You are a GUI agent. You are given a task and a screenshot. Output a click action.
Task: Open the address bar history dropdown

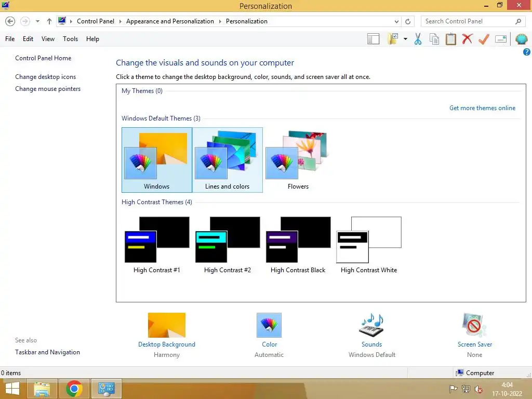pyautogui.click(x=396, y=21)
